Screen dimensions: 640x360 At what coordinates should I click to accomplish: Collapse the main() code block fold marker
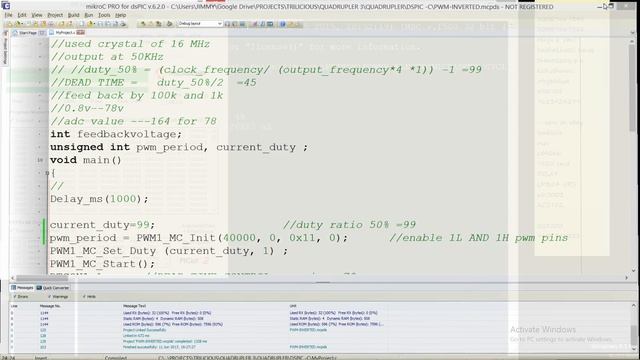pyautogui.click(x=47, y=173)
